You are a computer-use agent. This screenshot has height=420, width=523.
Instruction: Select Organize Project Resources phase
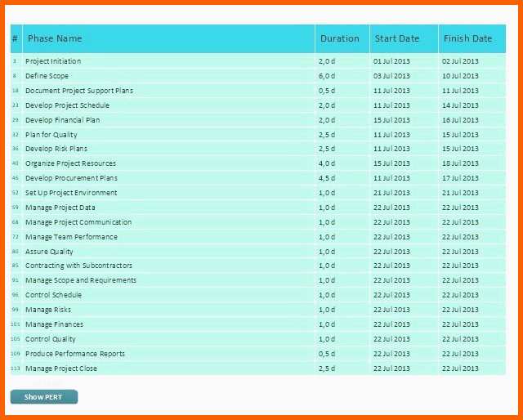(x=70, y=163)
